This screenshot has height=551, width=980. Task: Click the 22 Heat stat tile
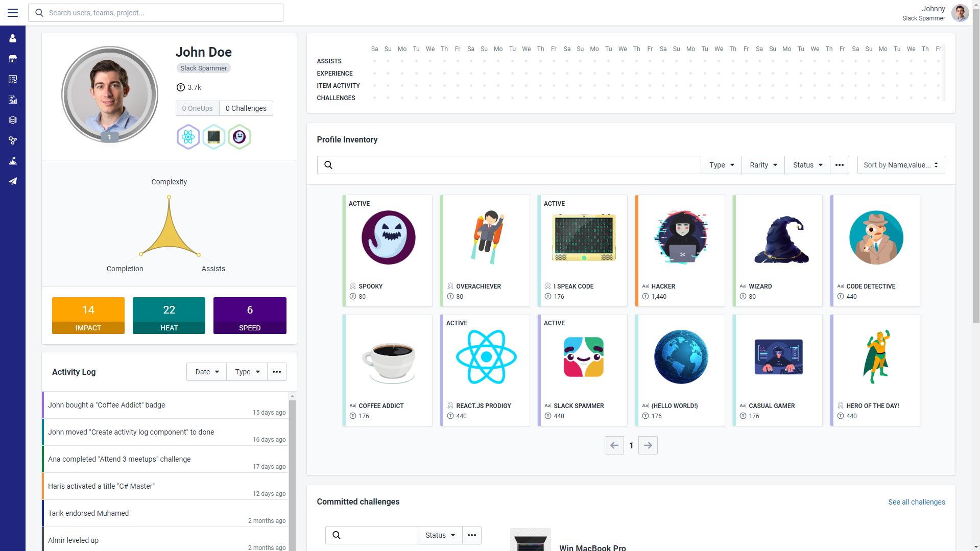point(169,316)
